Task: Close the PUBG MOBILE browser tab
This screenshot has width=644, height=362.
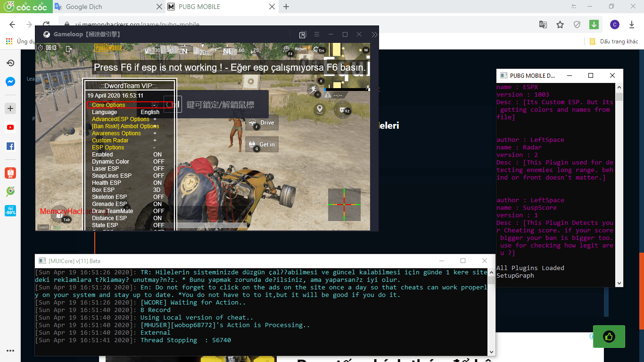Action: (x=272, y=7)
